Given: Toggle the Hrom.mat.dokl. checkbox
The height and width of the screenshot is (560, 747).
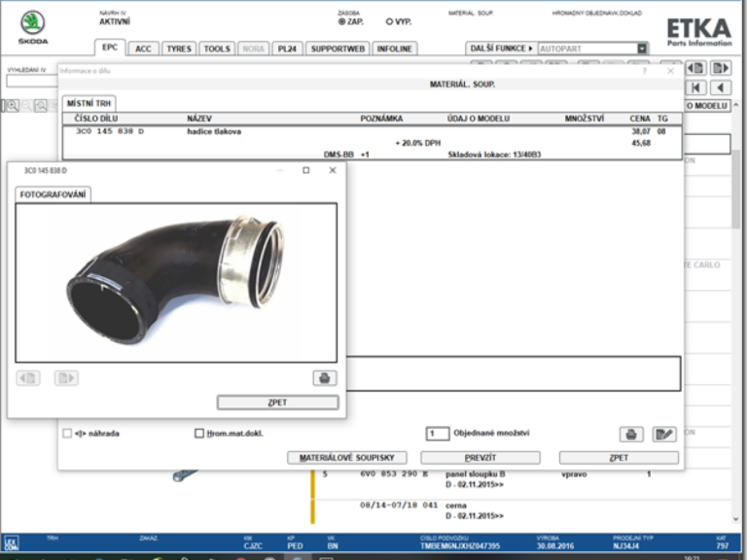Looking at the screenshot, I should [199, 434].
